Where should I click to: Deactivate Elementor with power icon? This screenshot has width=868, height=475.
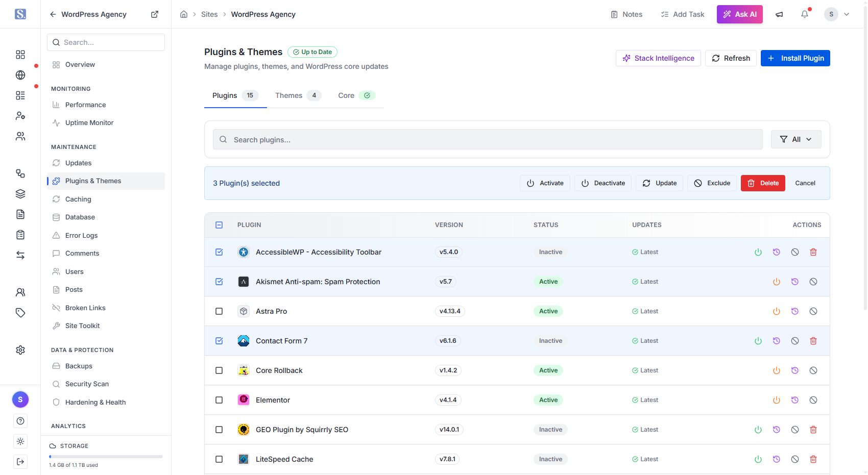coord(777,400)
